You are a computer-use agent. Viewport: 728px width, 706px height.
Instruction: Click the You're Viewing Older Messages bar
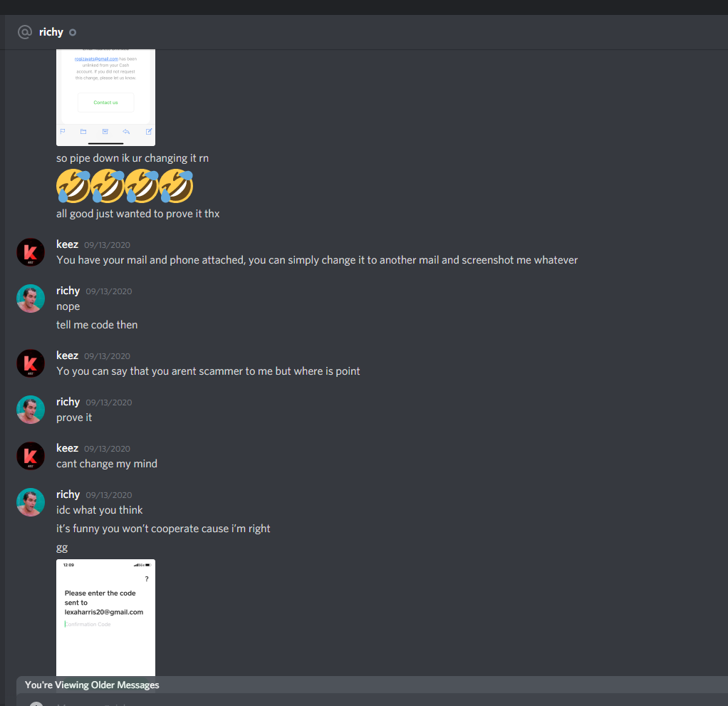pyautogui.click(x=372, y=685)
